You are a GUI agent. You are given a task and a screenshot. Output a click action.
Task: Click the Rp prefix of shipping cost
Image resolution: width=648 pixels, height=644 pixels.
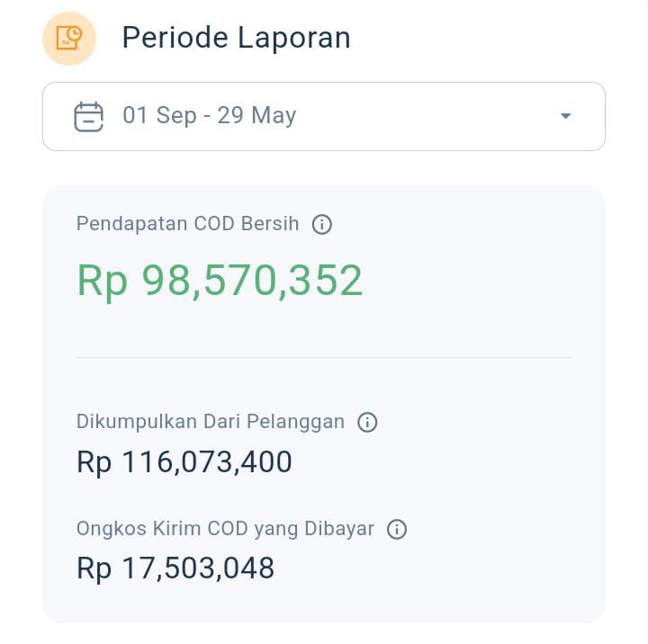(x=94, y=569)
